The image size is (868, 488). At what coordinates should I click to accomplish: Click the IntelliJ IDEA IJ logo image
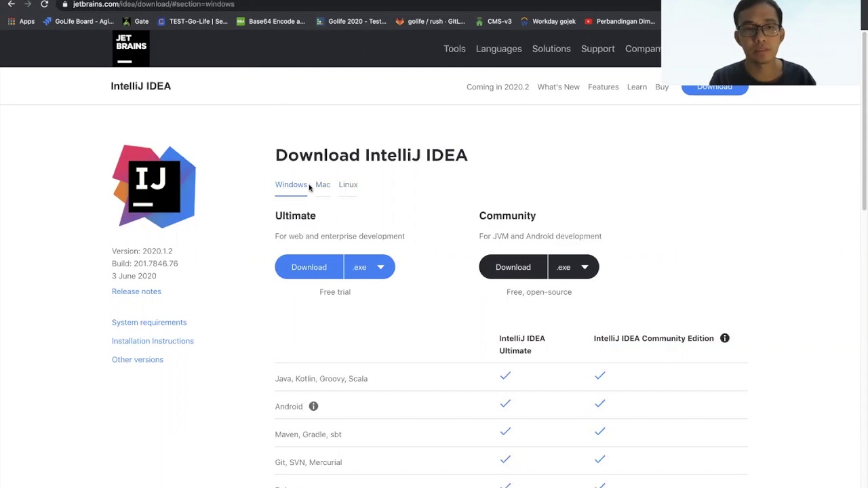tap(154, 186)
